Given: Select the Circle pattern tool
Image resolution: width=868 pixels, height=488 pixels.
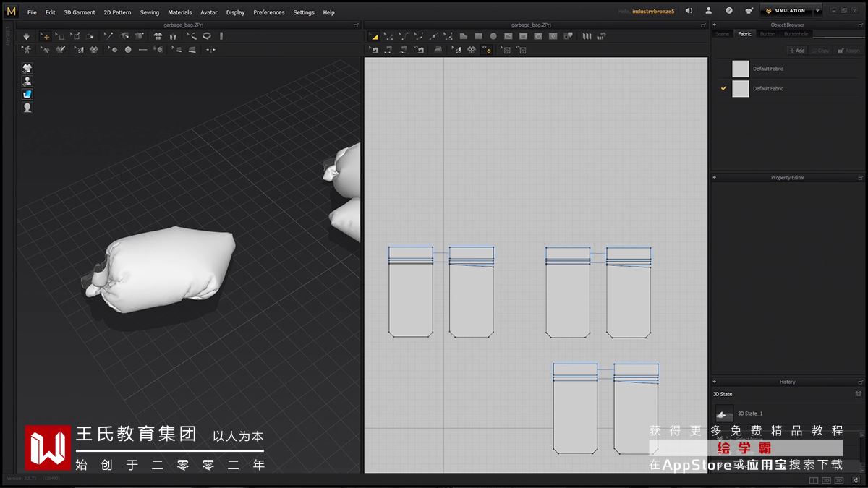Looking at the screenshot, I should tap(493, 36).
